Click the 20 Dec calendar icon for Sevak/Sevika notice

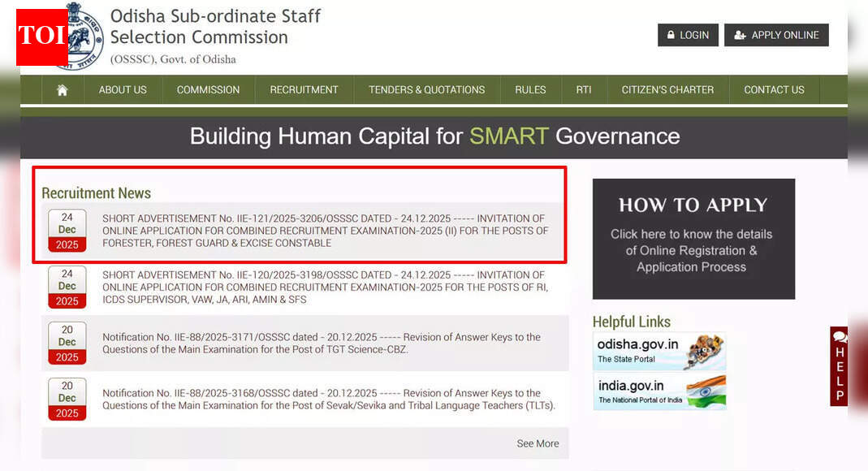[67, 399]
